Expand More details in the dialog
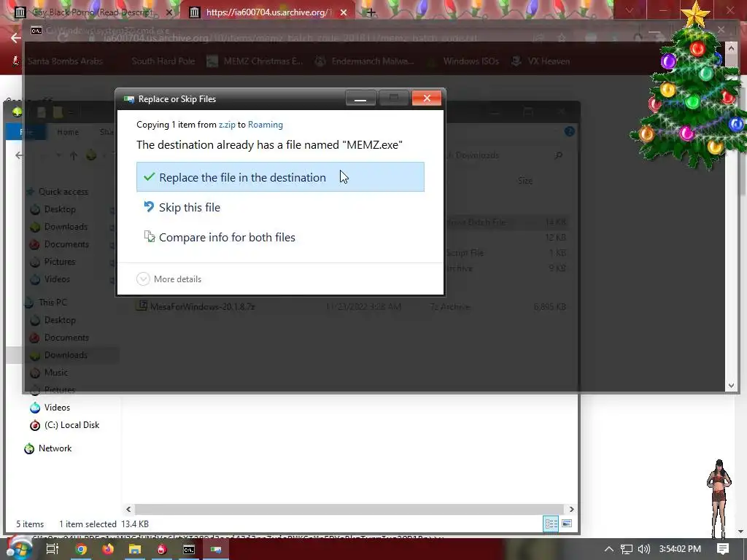Screen dimensions: 747x560 [x=169, y=279]
